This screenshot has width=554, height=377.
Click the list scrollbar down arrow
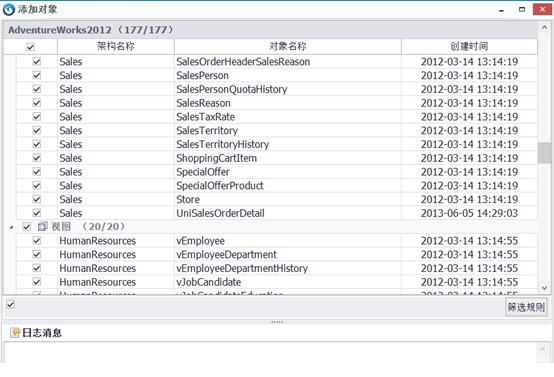(x=544, y=288)
